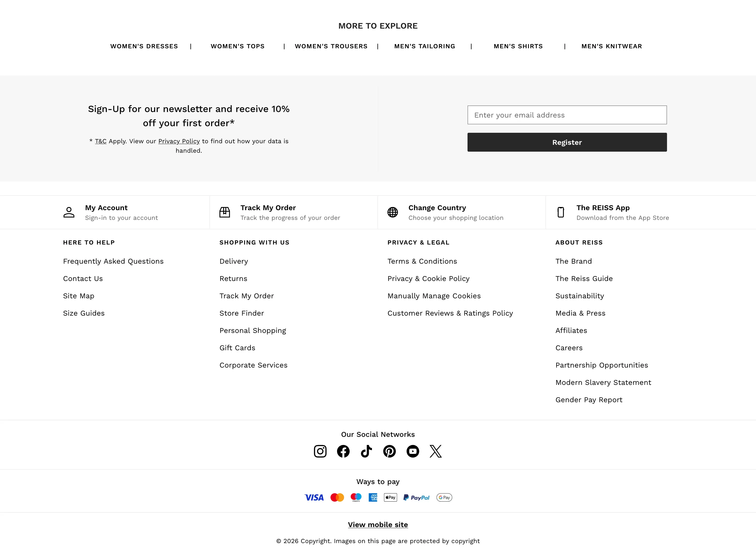Viewport: 756px width, 552px height.
Task: Click the Track My Order bold heading
Action: pyautogui.click(x=268, y=208)
